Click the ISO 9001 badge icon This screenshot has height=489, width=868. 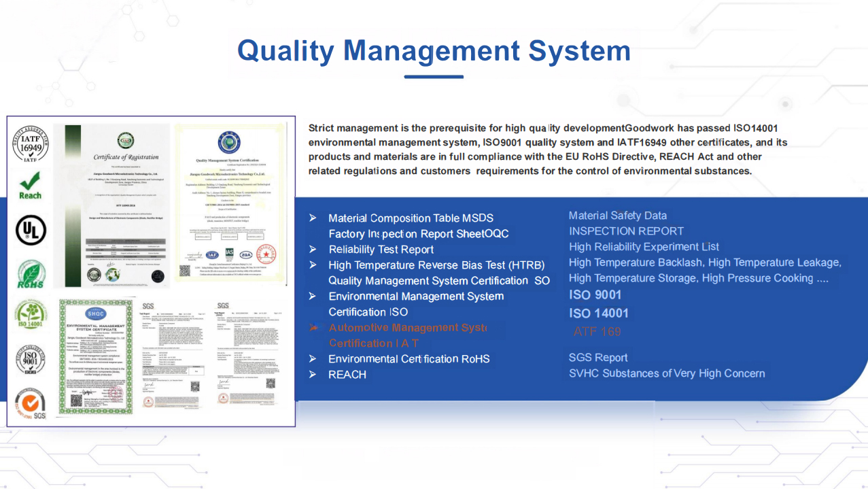tap(31, 360)
